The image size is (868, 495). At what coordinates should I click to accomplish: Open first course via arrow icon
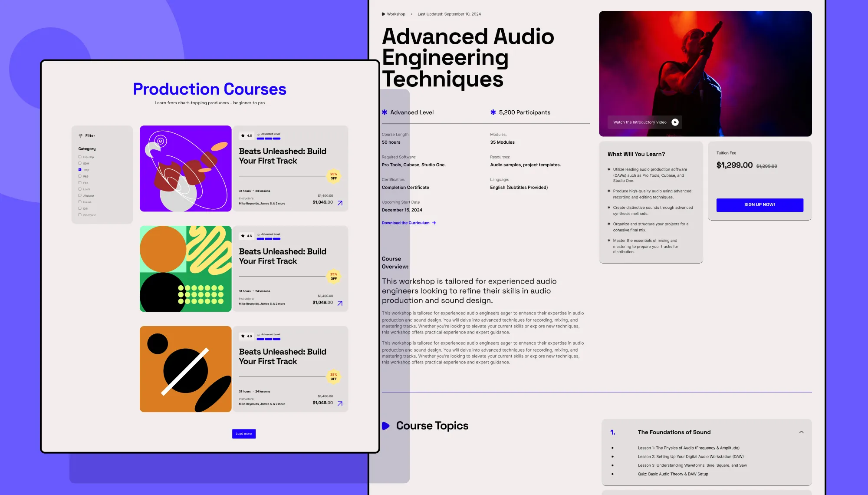click(x=340, y=203)
